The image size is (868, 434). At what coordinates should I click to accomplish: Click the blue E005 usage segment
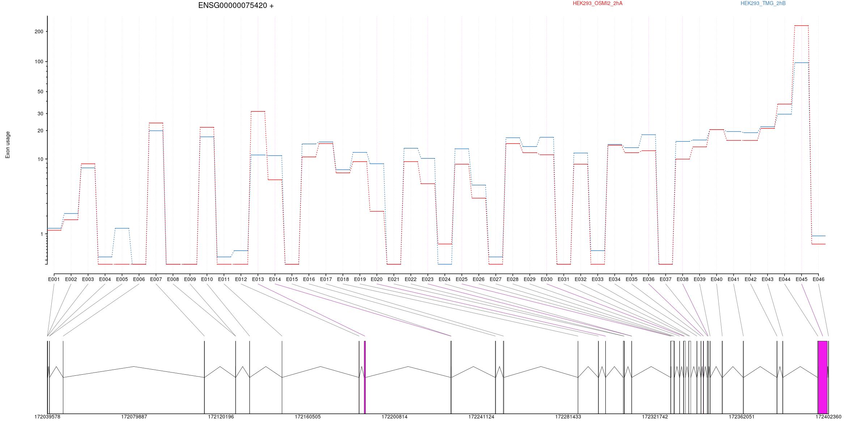pyautogui.click(x=122, y=228)
